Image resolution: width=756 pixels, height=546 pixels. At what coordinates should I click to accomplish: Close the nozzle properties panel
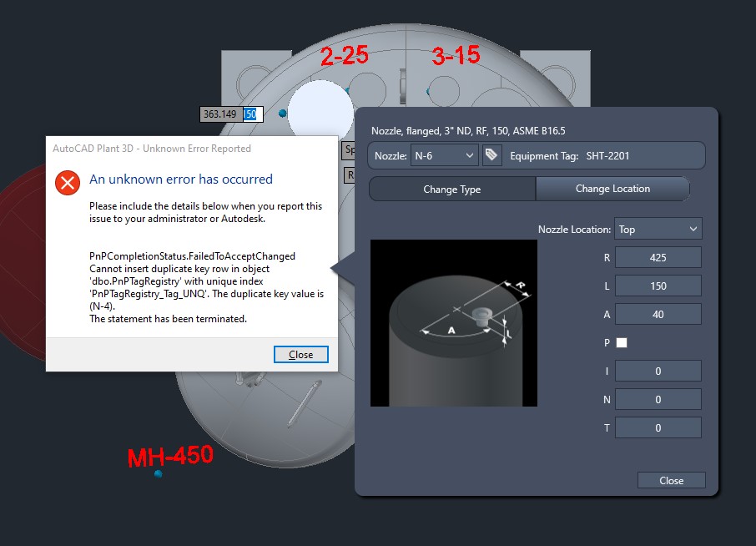coord(671,480)
